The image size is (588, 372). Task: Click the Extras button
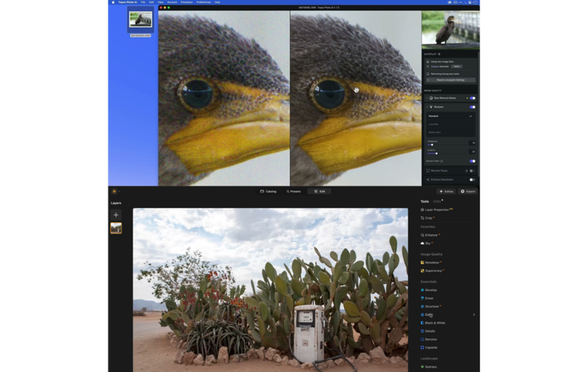click(446, 191)
